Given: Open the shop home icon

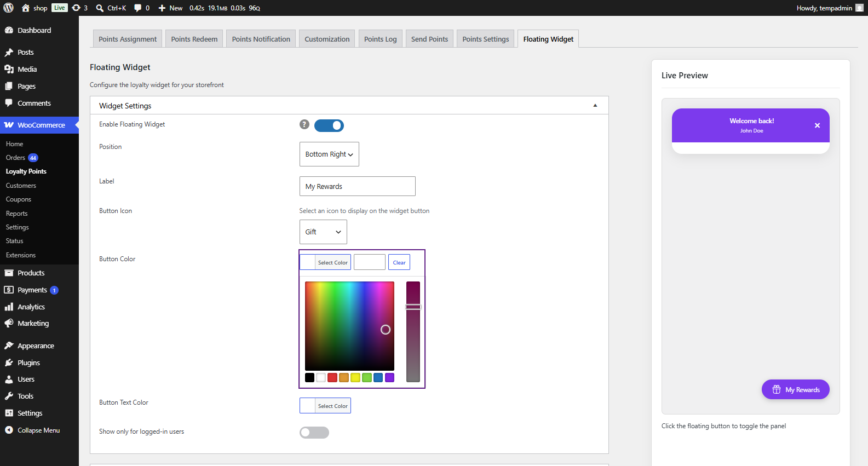Looking at the screenshot, I should pyautogui.click(x=26, y=8).
